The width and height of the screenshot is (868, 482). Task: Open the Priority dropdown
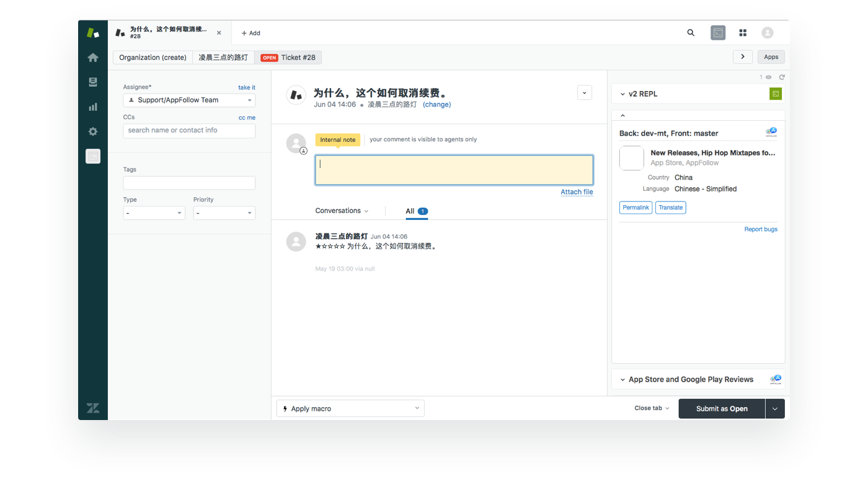(224, 213)
